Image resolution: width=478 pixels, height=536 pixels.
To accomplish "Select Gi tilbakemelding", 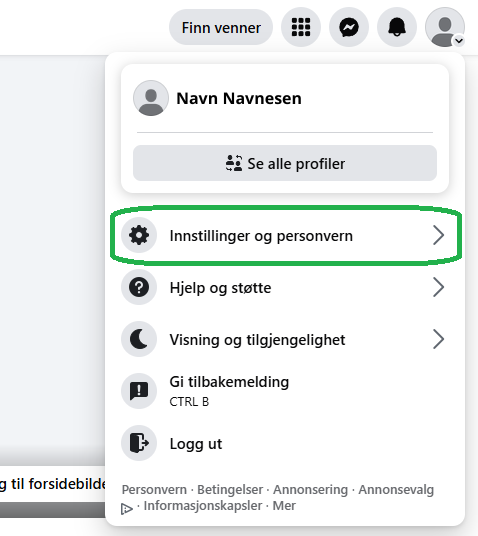I will click(x=285, y=391).
